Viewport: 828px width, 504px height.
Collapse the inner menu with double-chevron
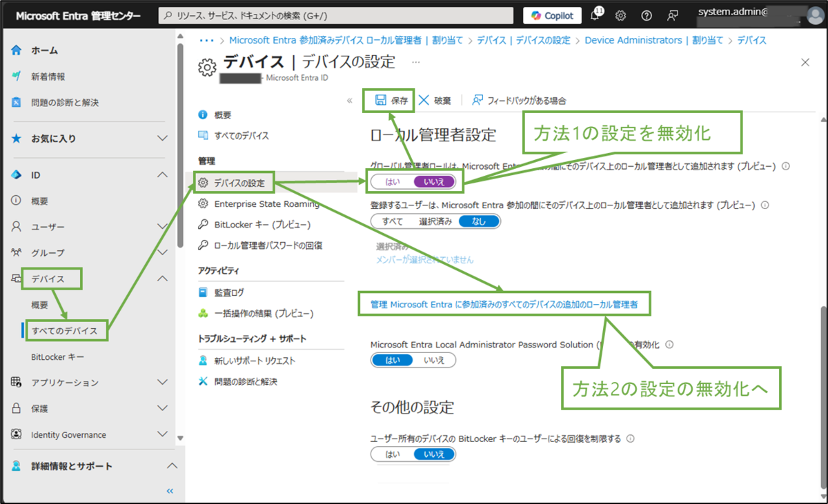(x=349, y=101)
